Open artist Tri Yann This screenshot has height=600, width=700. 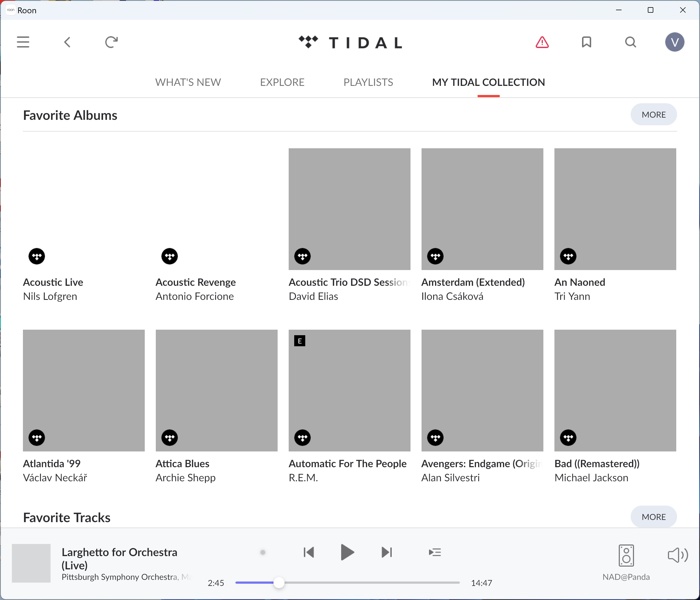[572, 297]
